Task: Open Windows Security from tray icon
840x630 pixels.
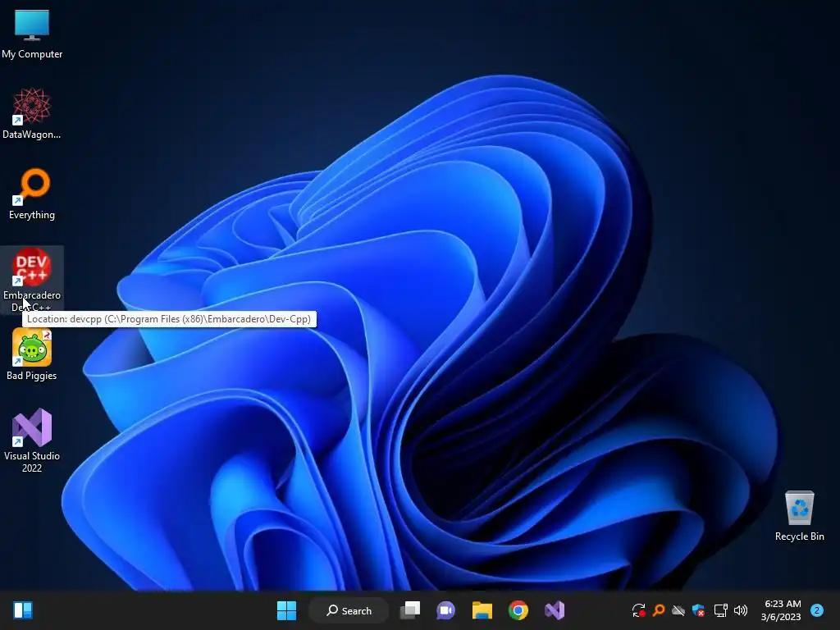Action: click(699, 610)
